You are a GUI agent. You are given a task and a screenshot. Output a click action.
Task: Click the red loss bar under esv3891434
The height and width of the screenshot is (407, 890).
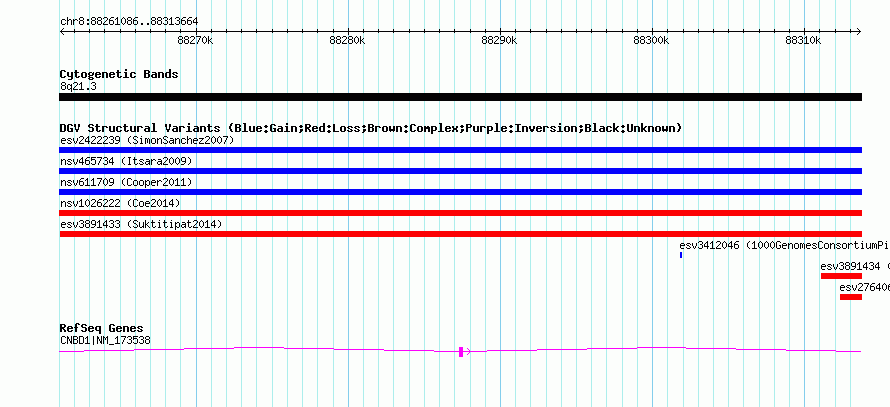841,276
